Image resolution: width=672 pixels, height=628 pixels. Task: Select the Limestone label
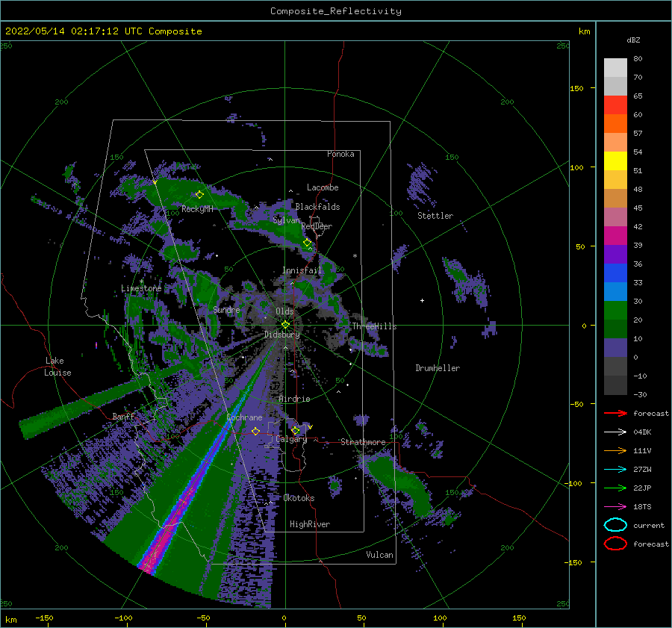pos(141,288)
